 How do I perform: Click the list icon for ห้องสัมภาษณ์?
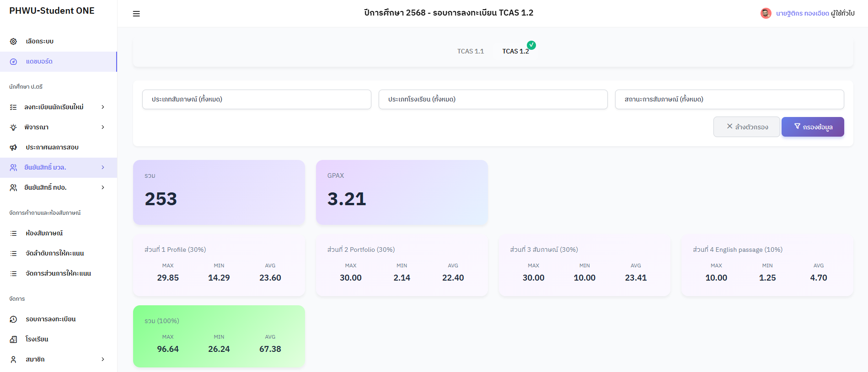14,234
